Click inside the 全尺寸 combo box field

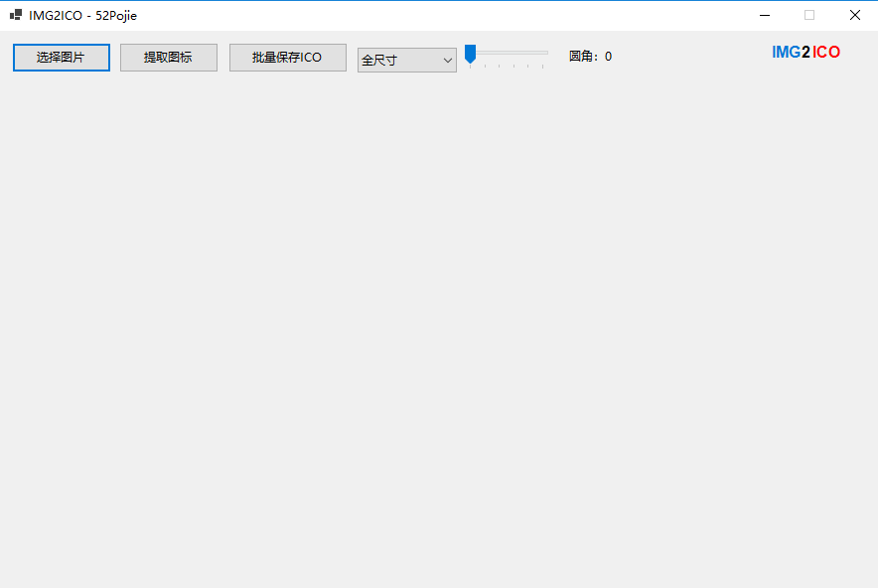[x=397, y=61]
